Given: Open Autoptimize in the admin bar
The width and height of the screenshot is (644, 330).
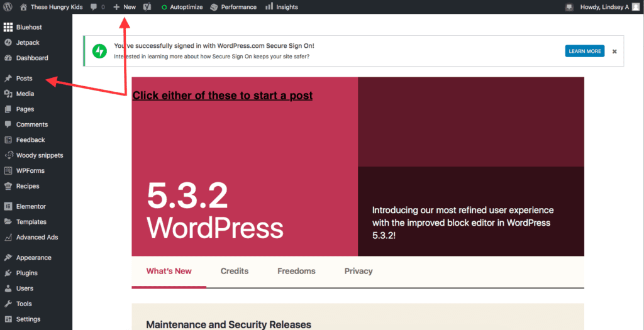Looking at the screenshot, I should [x=182, y=7].
